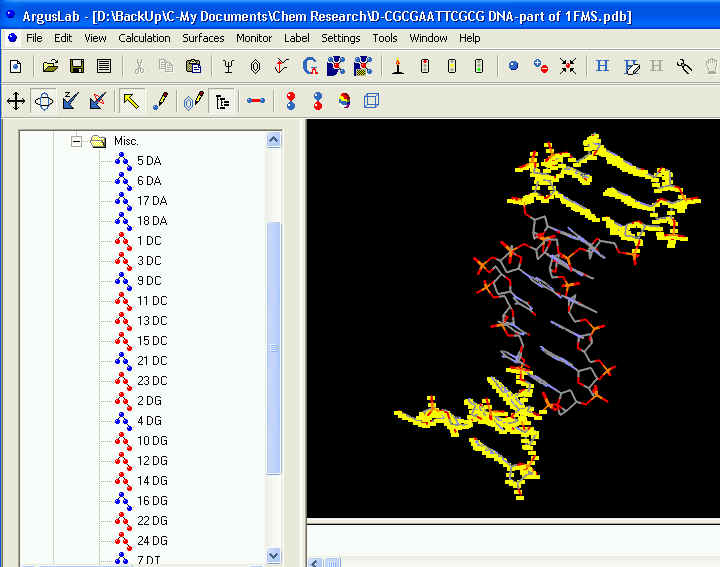Toggle the rotate molecule mode button

43,101
